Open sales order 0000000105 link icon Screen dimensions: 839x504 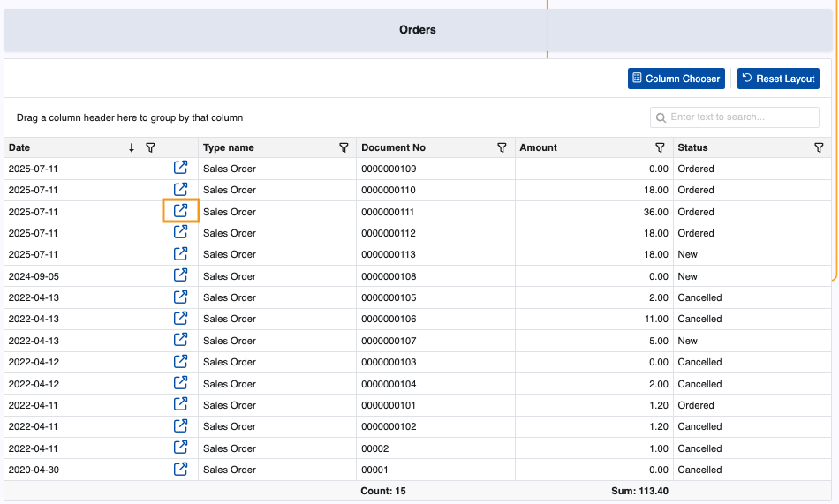(x=181, y=297)
